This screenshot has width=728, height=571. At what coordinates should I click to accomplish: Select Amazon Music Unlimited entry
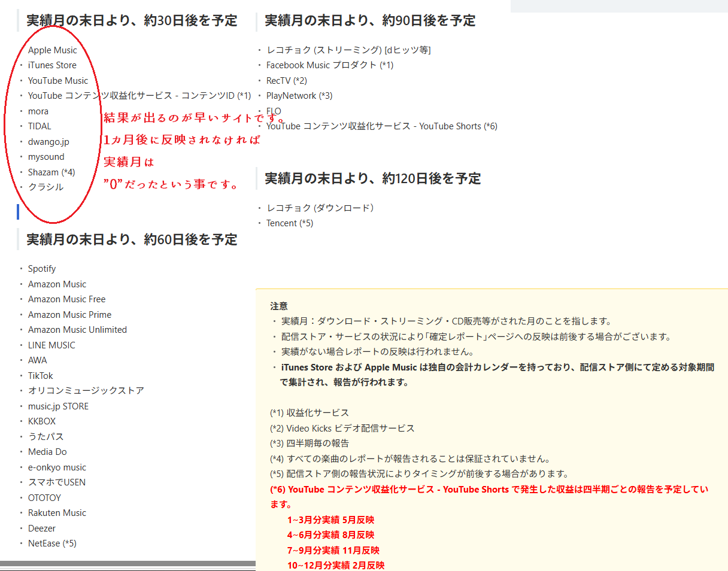(x=77, y=330)
